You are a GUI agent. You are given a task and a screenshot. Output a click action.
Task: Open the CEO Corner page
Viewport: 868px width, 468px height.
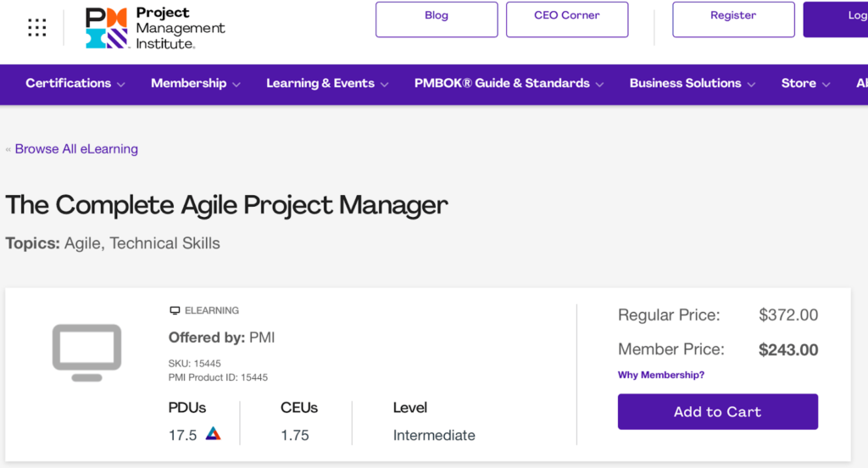click(x=567, y=19)
